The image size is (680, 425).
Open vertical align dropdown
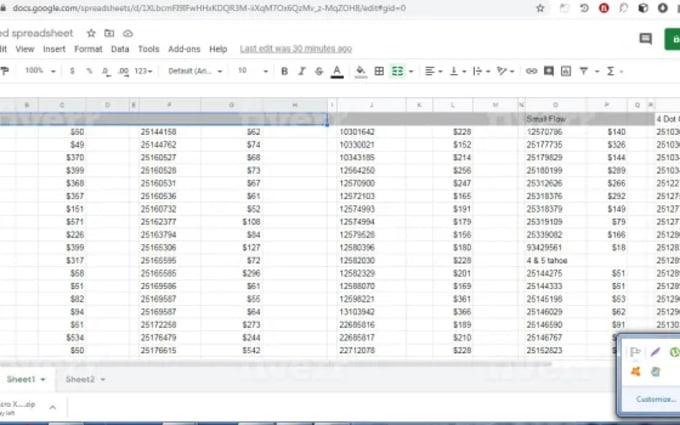click(x=458, y=71)
